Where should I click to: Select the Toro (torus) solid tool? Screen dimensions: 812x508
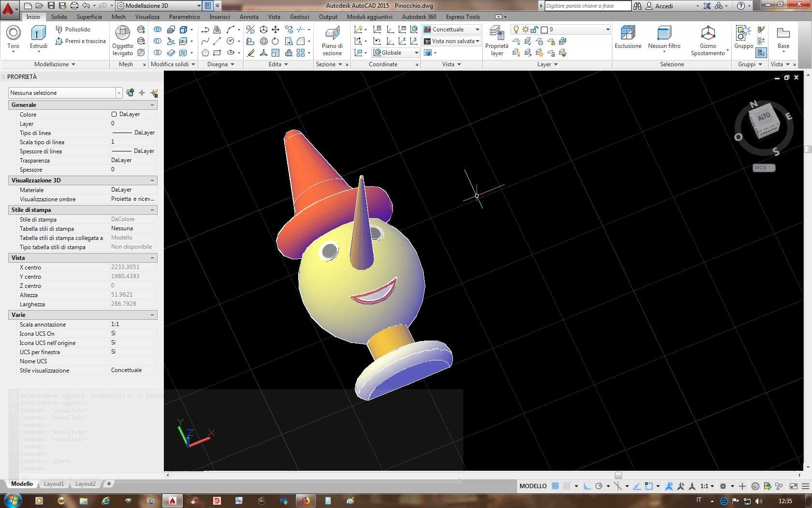pos(13,37)
